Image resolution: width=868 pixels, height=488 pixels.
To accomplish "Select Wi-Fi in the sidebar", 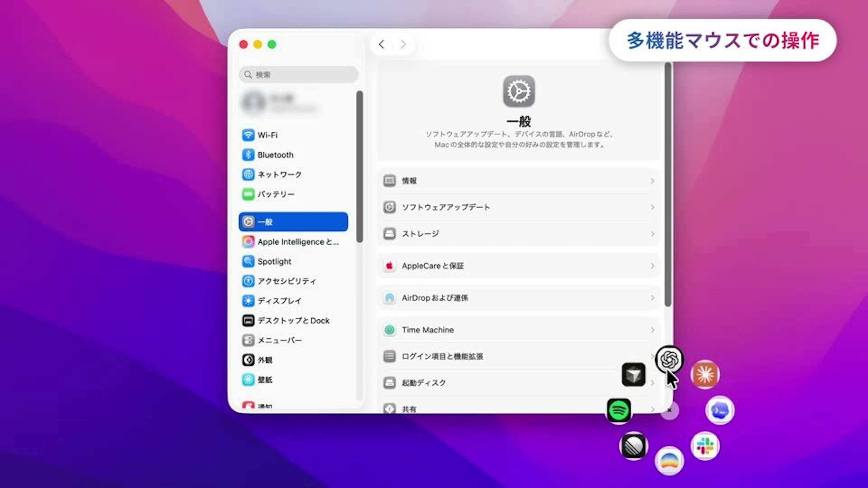I will tap(293, 135).
